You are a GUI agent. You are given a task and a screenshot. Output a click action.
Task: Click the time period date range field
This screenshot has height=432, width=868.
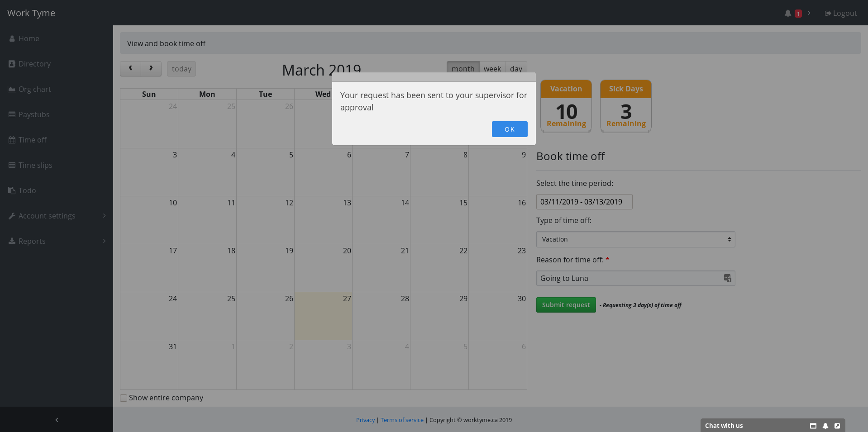point(584,202)
